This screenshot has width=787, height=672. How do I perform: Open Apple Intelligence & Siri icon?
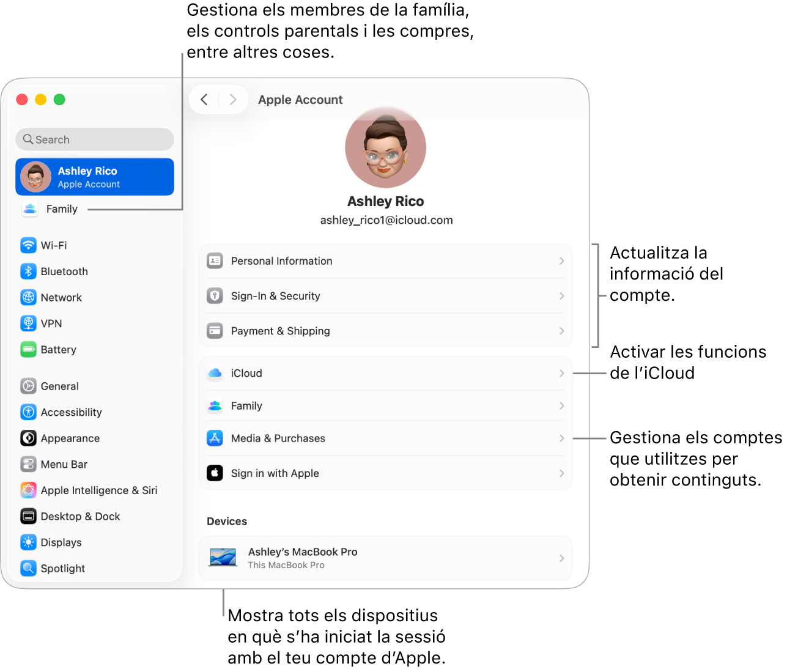click(x=29, y=490)
